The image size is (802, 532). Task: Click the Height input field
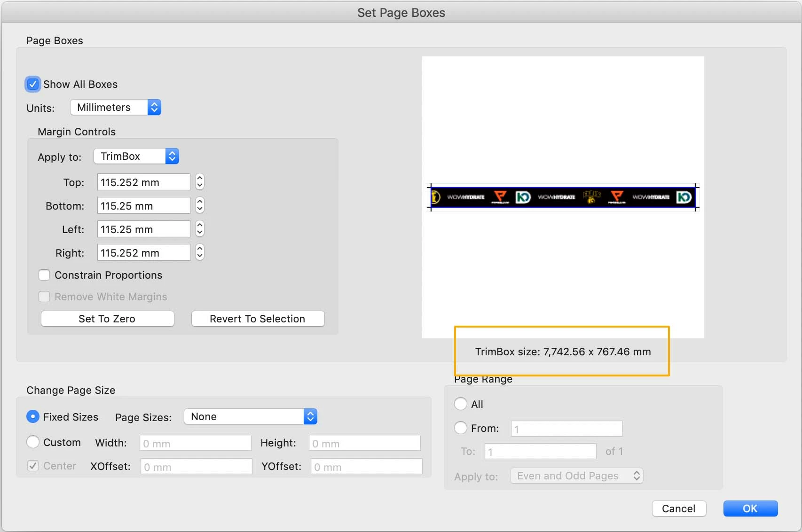tap(365, 443)
